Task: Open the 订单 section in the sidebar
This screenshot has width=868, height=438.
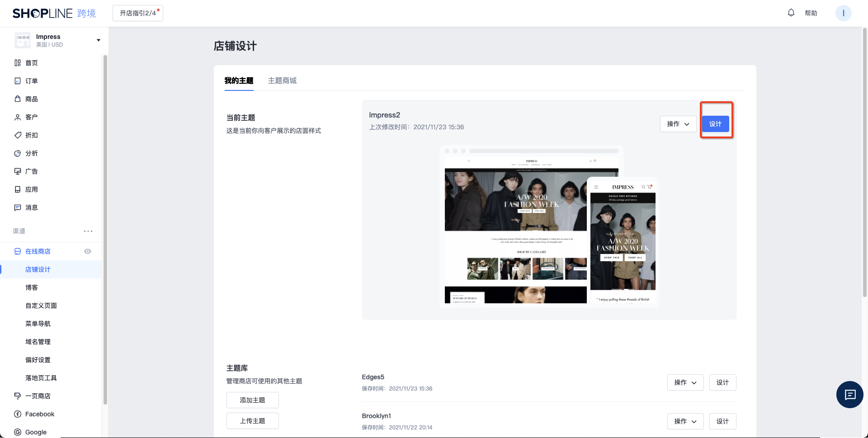Action: pos(31,81)
